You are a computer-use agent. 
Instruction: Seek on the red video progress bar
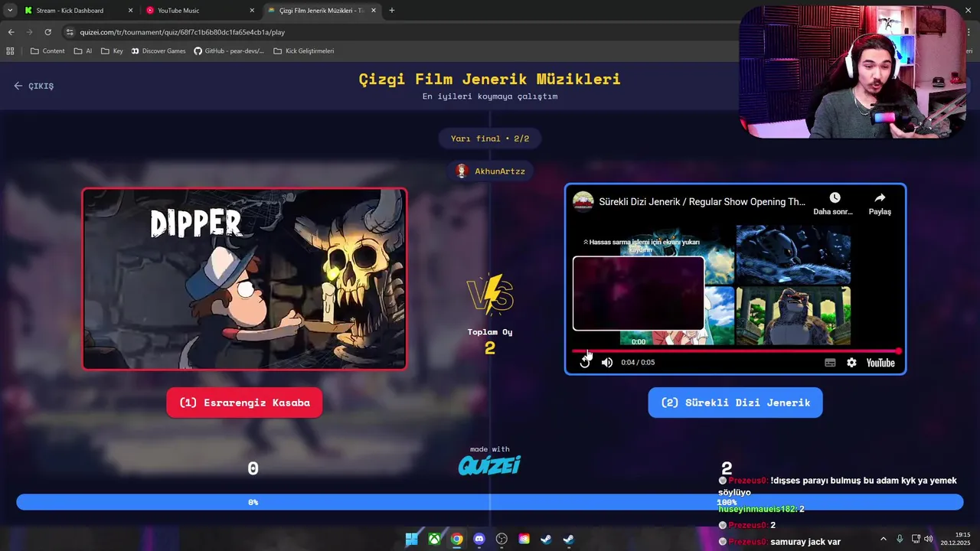[x=735, y=351]
